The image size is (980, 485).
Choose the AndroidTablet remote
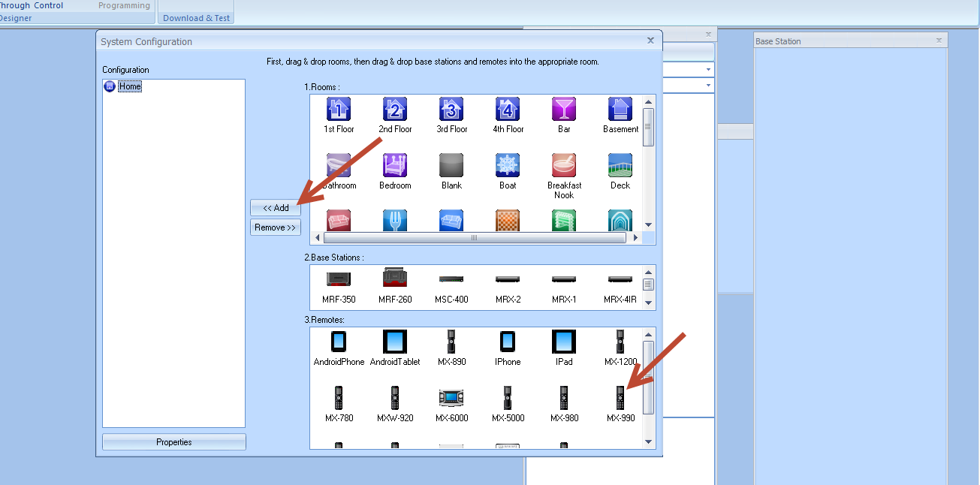[x=395, y=342]
